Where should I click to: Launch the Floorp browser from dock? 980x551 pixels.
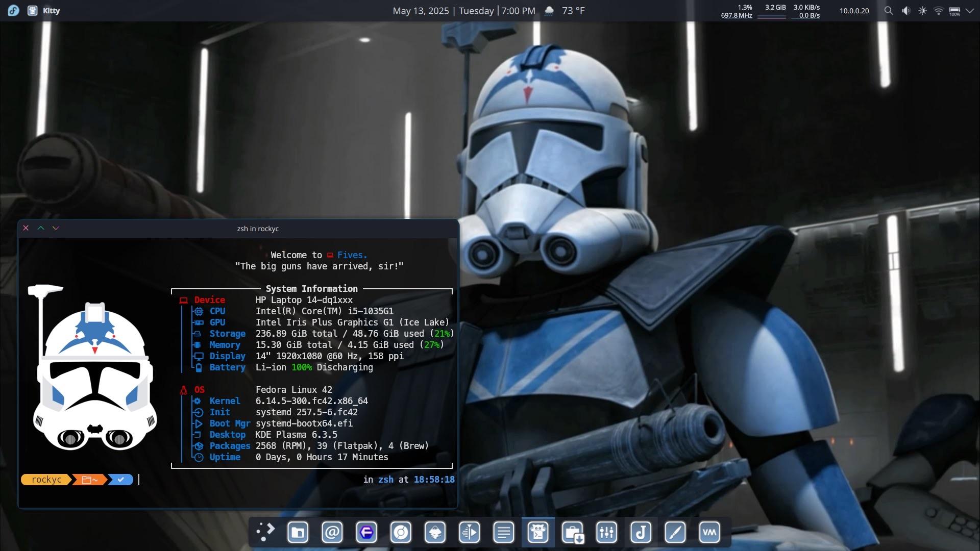coord(366,533)
